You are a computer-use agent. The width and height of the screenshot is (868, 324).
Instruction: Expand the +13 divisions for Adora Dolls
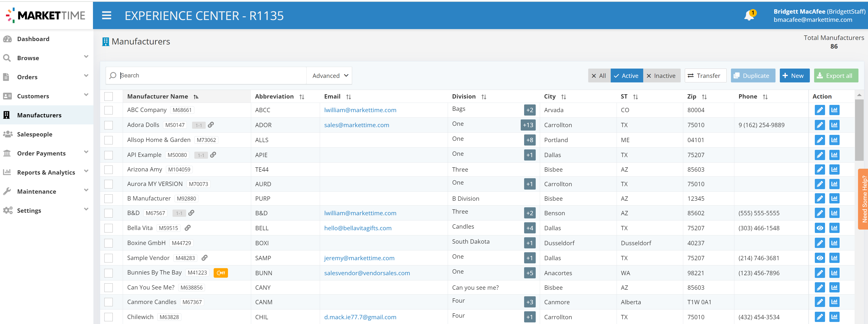tap(528, 125)
